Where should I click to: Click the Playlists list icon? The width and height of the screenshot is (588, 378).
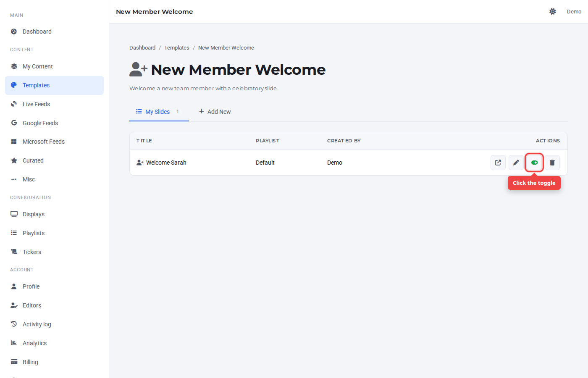point(14,233)
